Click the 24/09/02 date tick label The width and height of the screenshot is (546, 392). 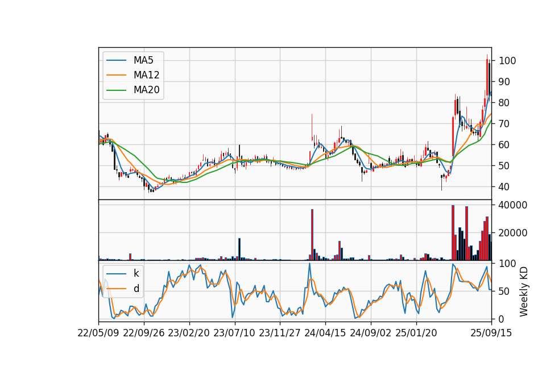pos(370,333)
